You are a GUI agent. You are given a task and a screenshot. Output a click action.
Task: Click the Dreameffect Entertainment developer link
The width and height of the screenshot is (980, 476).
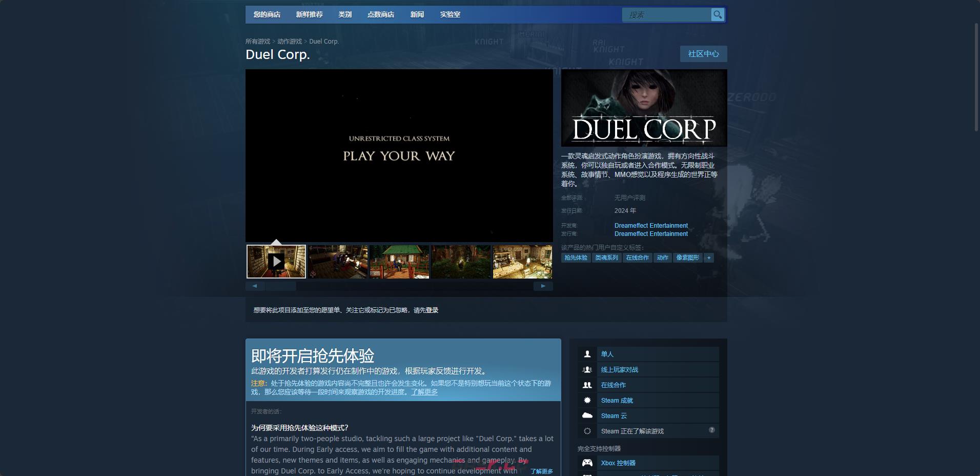point(651,226)
